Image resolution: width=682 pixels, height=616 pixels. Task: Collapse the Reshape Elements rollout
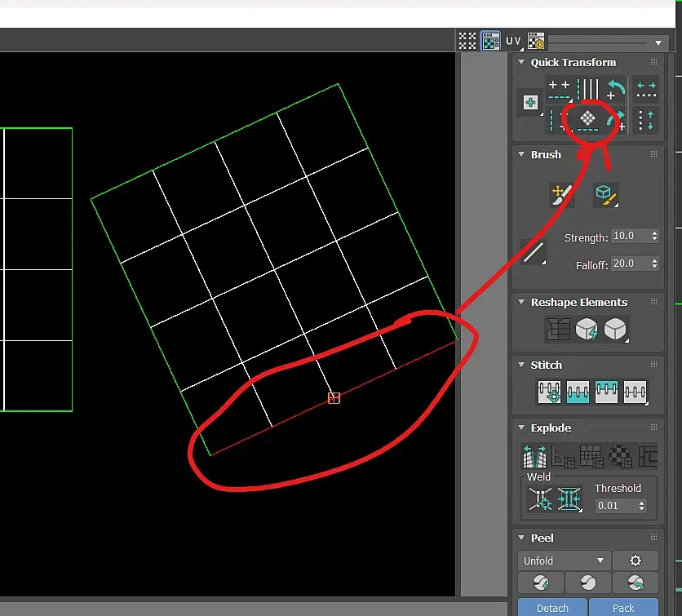[521, 302]
